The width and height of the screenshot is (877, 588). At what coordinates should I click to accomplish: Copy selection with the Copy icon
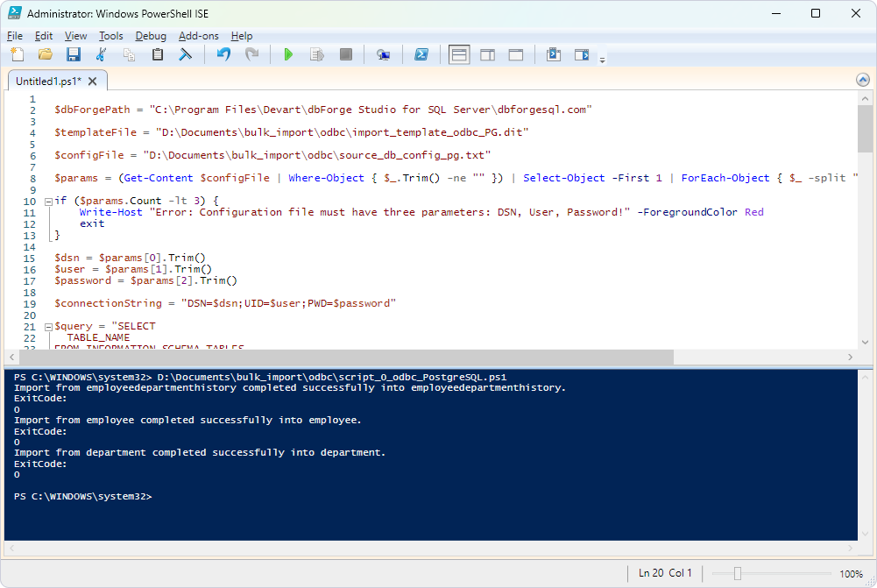(x=129, y=54)
